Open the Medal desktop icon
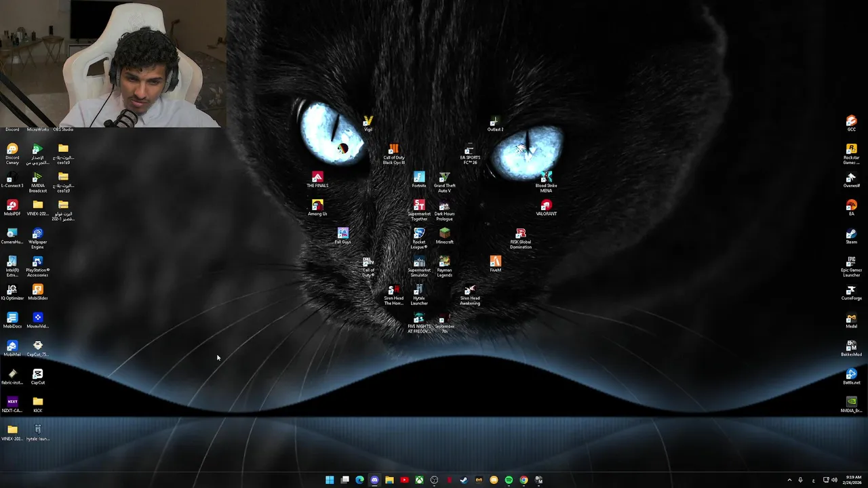The height and width of the screenshot is (488, 868). click(851, 321)
